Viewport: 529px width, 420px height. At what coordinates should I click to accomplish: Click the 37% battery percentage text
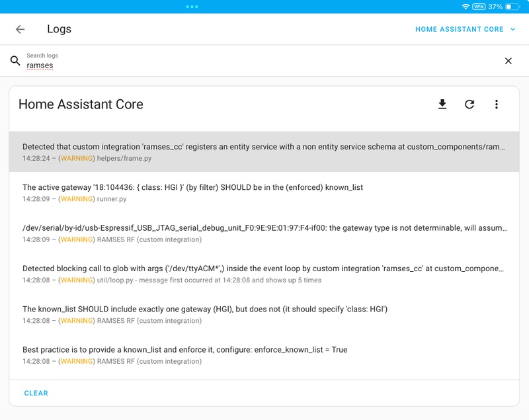[495, 7]
